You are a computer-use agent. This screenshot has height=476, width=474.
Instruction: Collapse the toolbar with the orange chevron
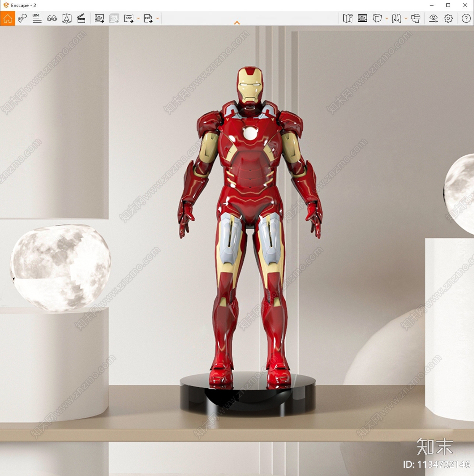coord(237,23)
